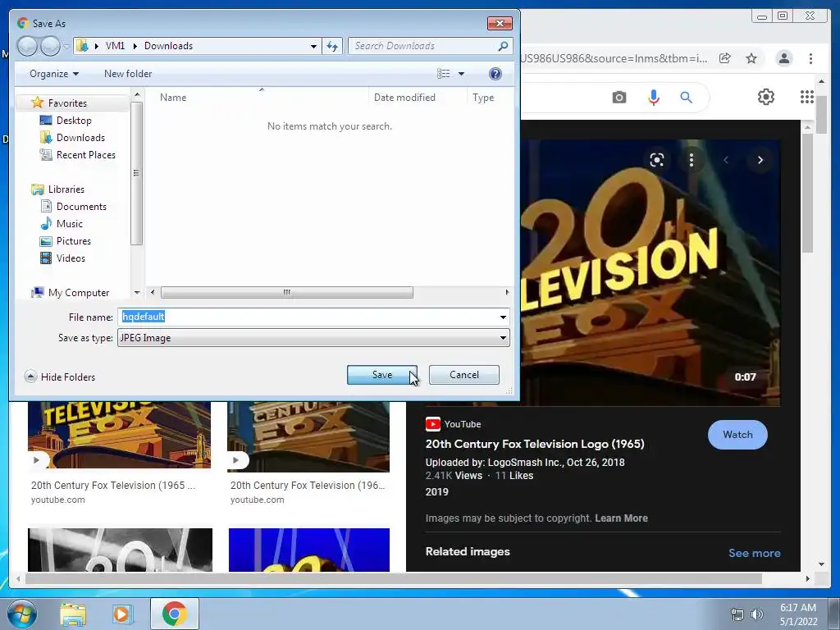The width and height of the screenshot is (840, 630).
Task: Launch Windows Media Player from taskbar
Action: click(x=122, y=614)
